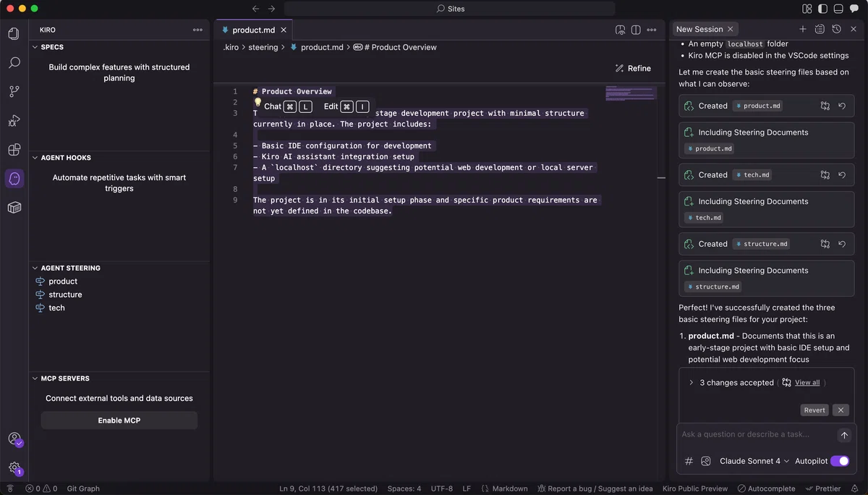Image resolution: width=868 pixels, height=495 pixels.
Task: Toggle primary sidebar visibility in title bar
Action: coord(823,9)
